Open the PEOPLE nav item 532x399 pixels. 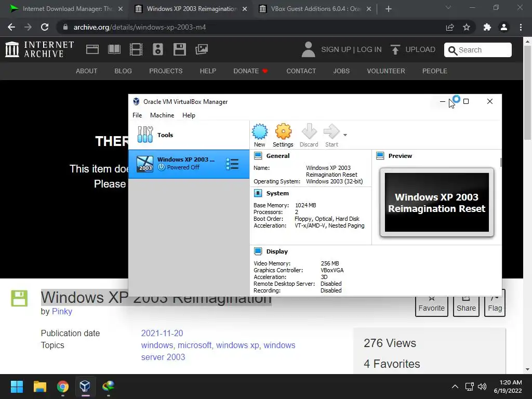click(x=435, y=71)
